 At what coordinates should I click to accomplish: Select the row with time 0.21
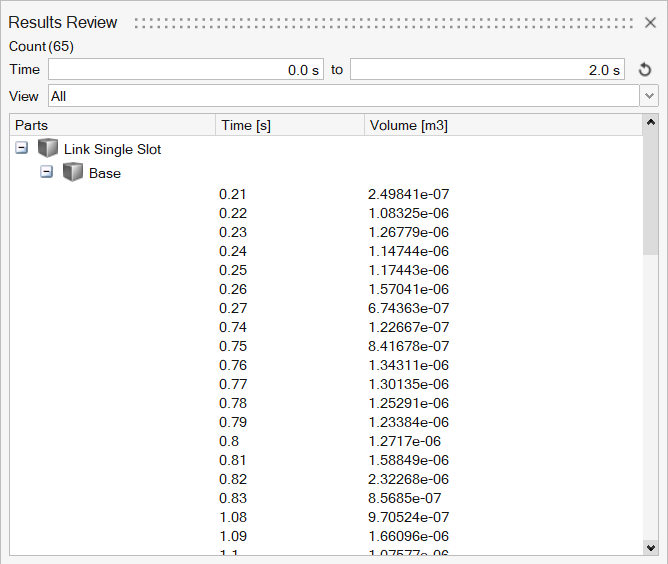[232, 194]
